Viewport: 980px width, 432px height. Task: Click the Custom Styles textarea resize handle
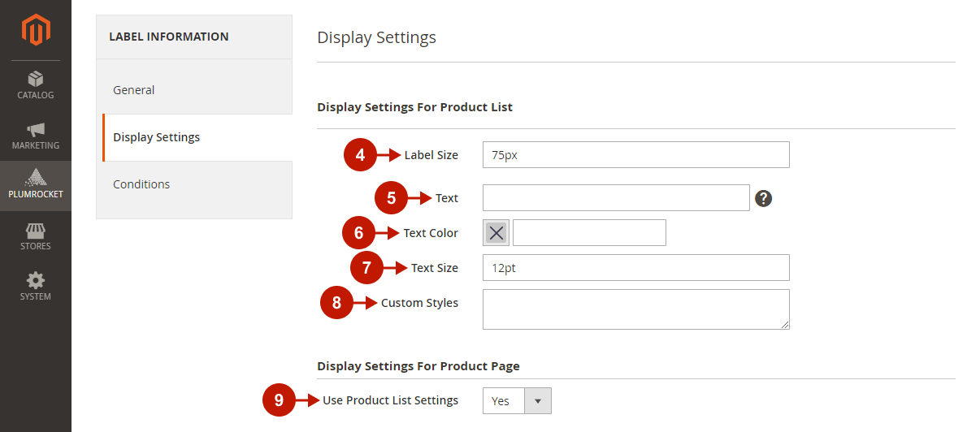(785, 325)
